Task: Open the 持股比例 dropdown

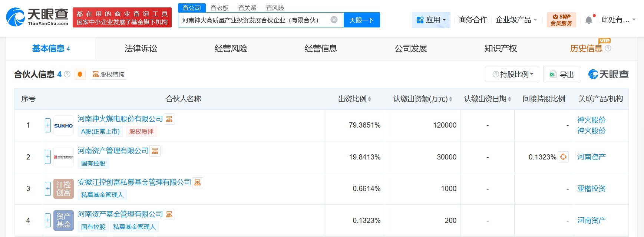Action: 513,74
